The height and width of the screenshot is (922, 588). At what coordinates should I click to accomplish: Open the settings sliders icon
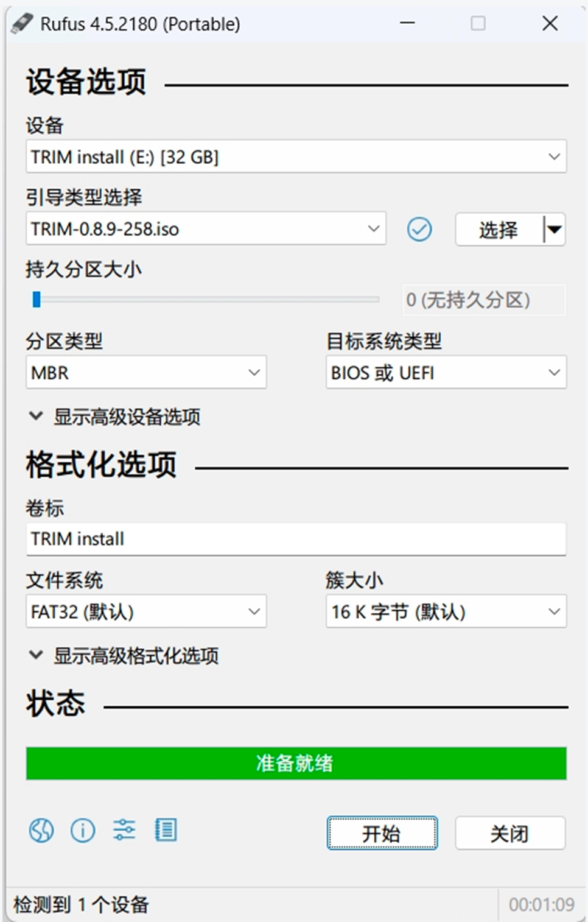tap(124, 830)
